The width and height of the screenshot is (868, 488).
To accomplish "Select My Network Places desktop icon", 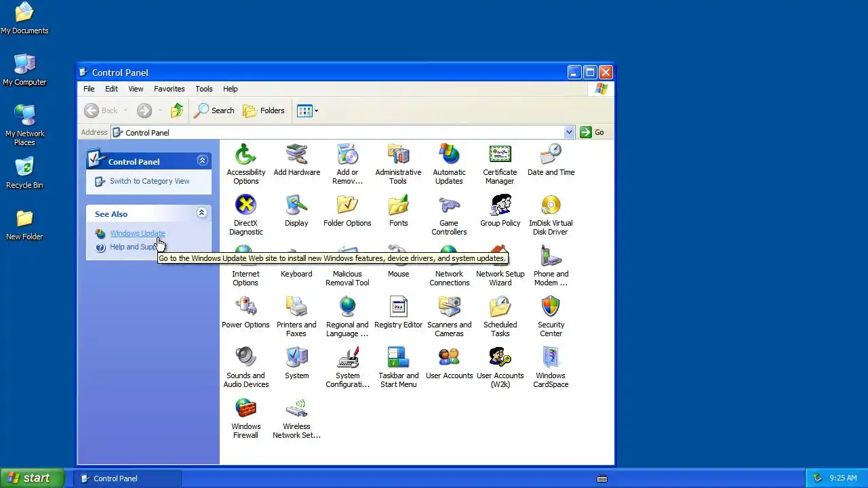I will coord(24,125).
